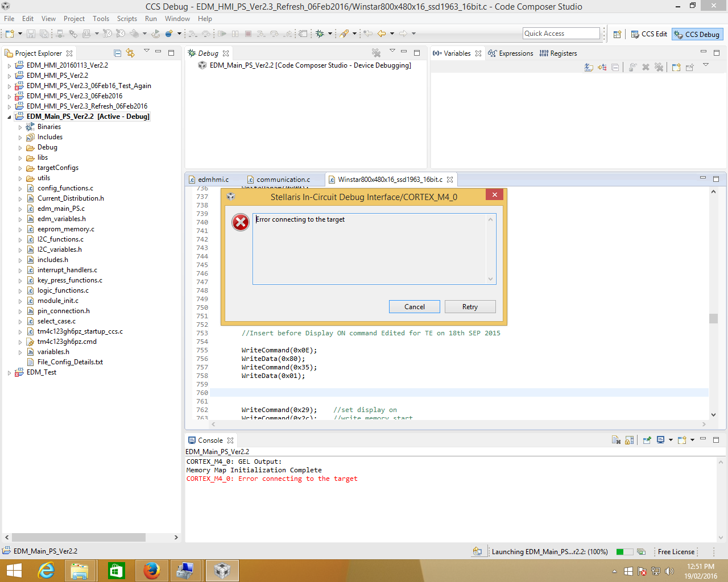
Task: Open Internet Explorer from the taskbar
Action: tap(45, 571)
